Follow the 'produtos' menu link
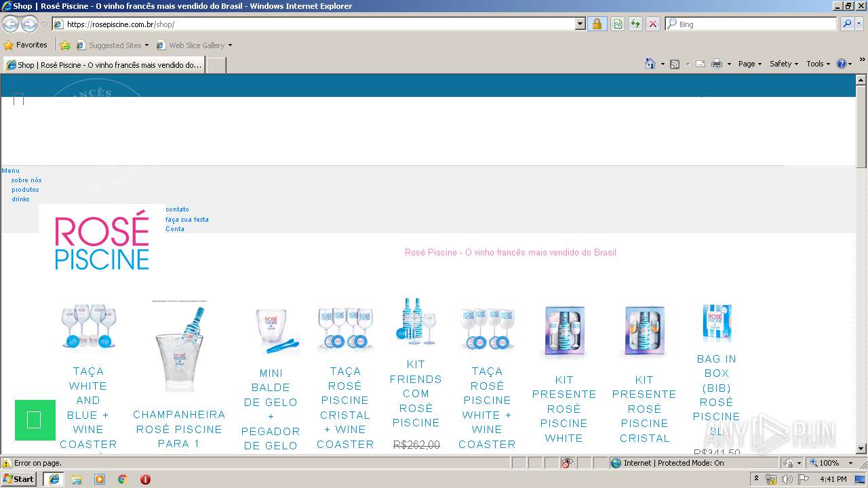Screen dimensions: 868x488 pos(25,190)
